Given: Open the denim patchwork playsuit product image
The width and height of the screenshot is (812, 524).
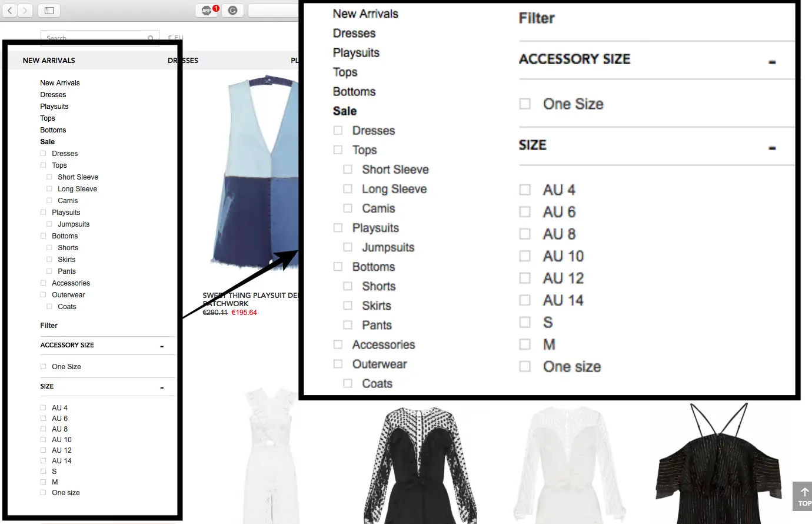Looking at the screenshot, I should point(255,174).
